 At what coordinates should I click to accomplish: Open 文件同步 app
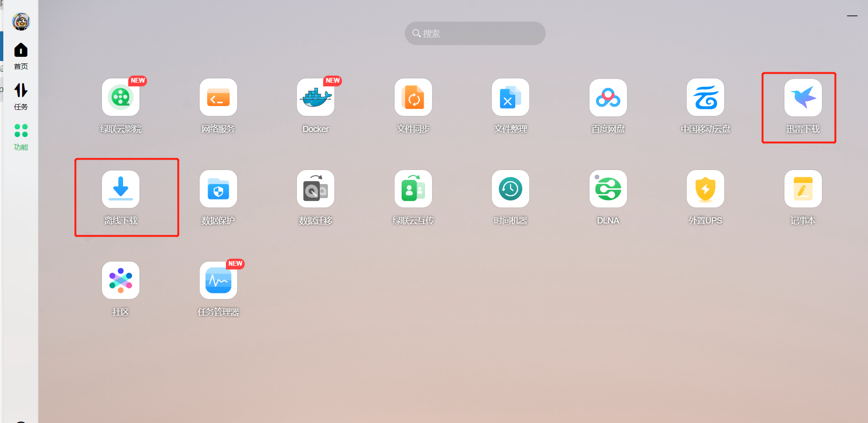(x=413, y=97)
